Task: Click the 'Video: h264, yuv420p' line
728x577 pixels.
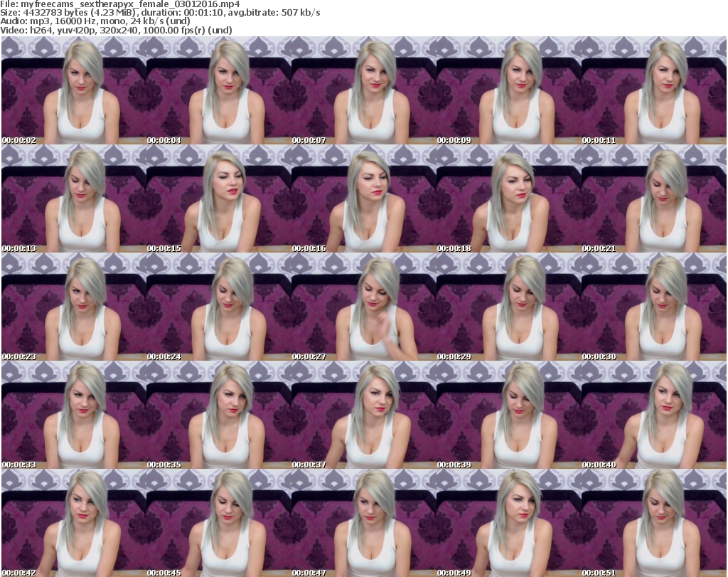Action: pyautogui.click(x=116, y=30)
